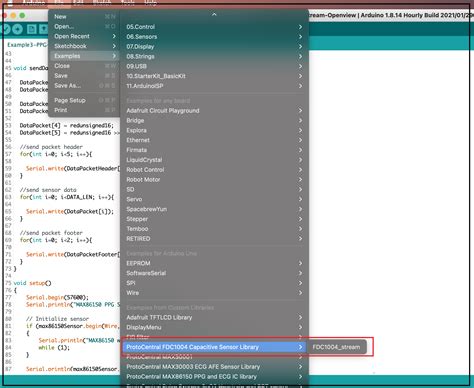The image size is (474, 388).
Task: Open the Servo examples entry
Action: [x=214, y=199]
